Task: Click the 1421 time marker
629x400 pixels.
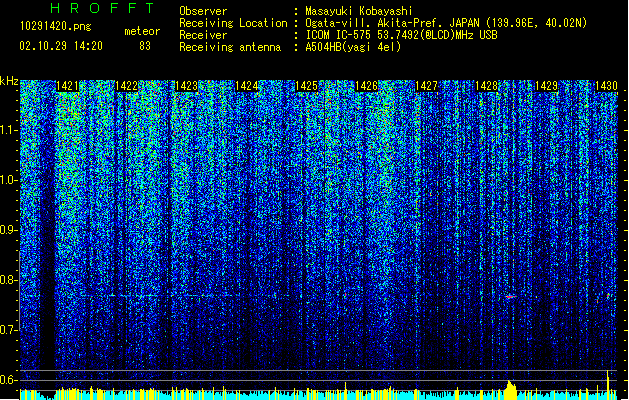Action: click(67, 86)
